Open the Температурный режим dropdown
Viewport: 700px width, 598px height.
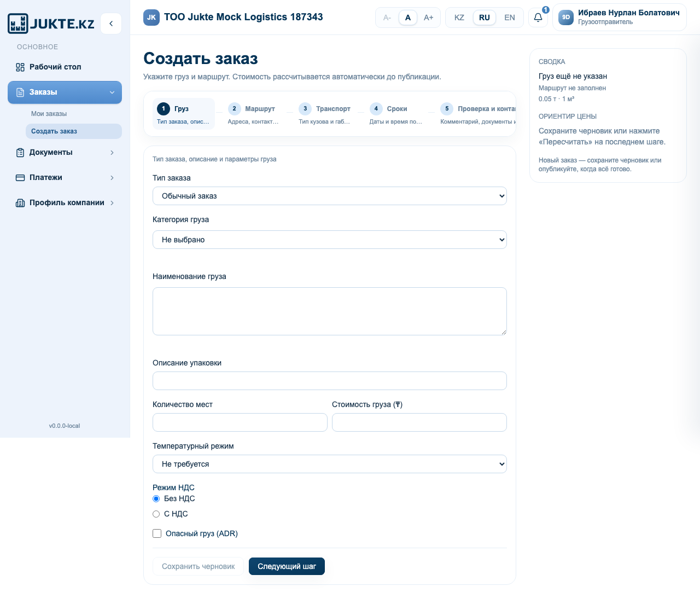click(x=330, y=464)
